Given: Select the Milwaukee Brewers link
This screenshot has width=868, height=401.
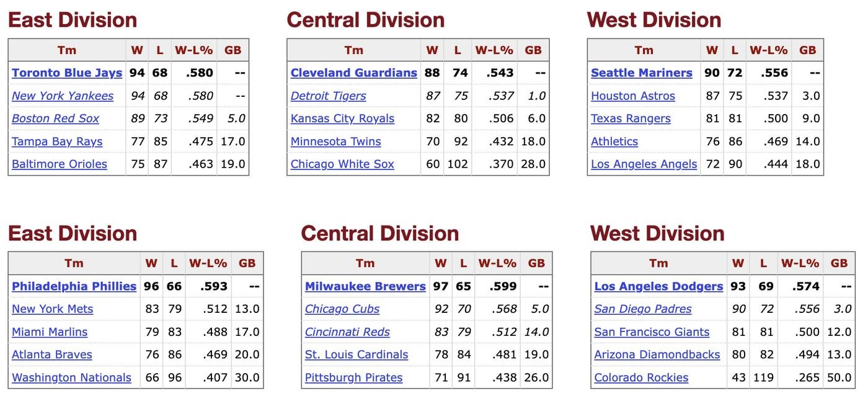Looking at the screenshot, I should pyautogui.click(x=365, y=286).
